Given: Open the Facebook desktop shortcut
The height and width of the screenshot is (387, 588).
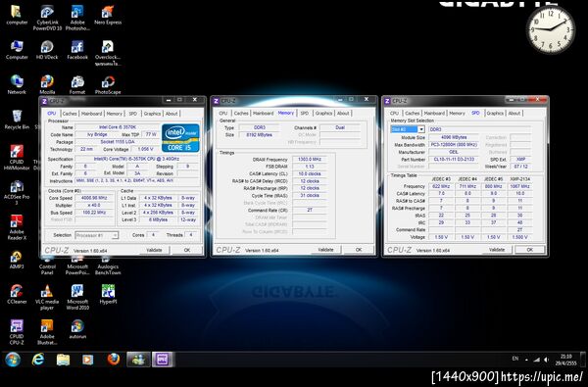Looking at the screenshot, I should (77, 50).
